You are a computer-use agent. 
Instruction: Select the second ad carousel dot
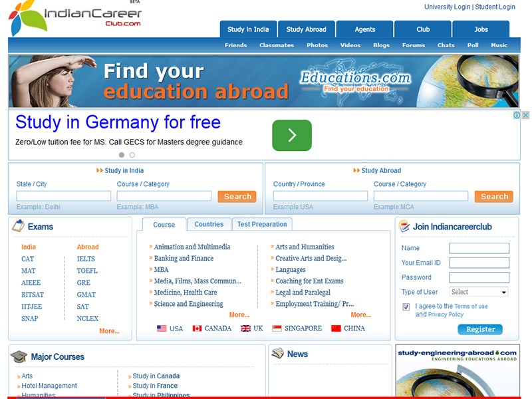(132, 155)
